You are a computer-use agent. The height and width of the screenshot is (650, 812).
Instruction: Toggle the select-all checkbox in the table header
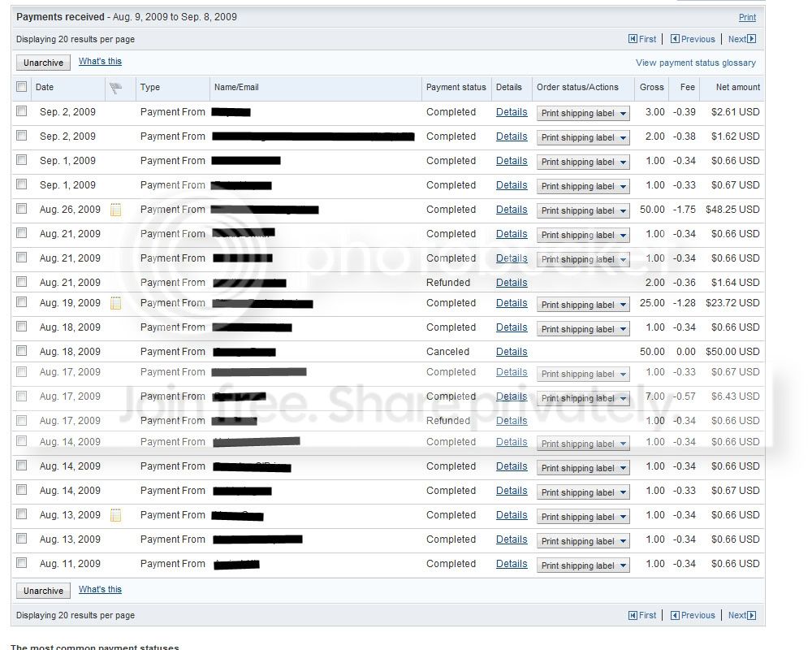pyautogui.click(x=21, y=87)
